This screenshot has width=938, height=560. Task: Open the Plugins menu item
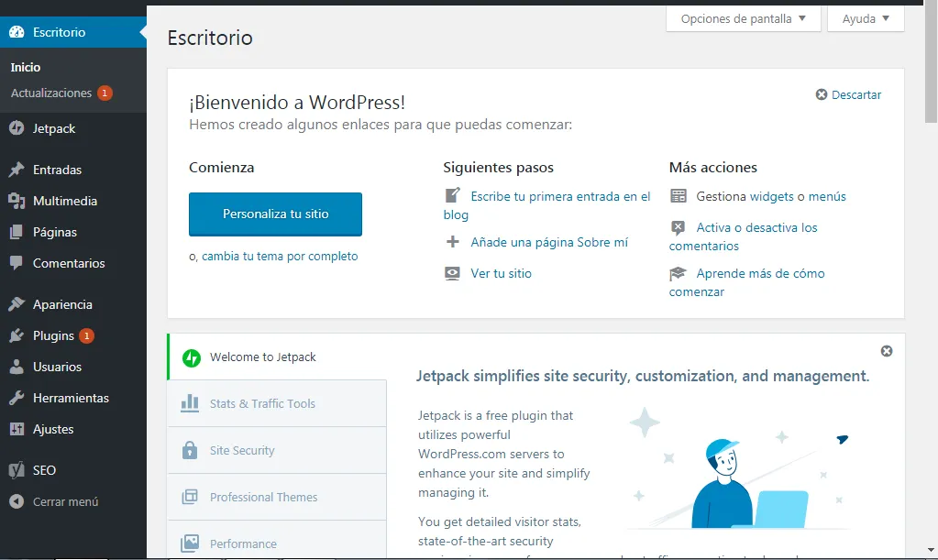tap(73, 335)
